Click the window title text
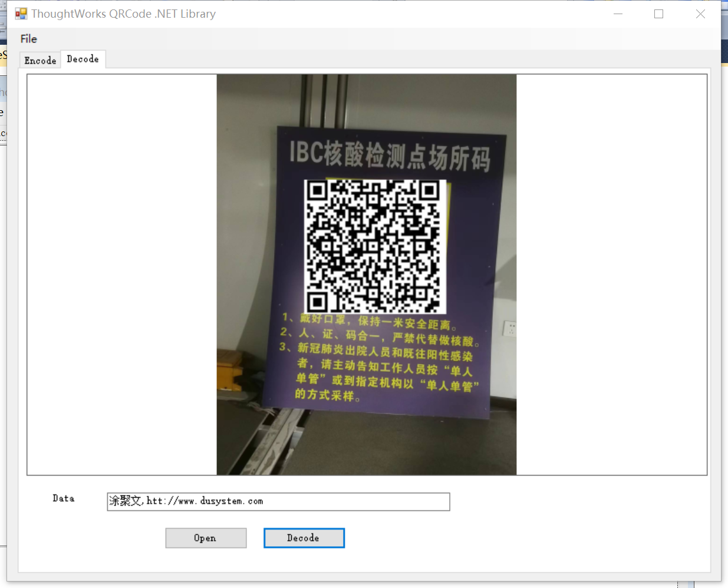The width and height of the screenshot is (728, 588). [124, 14]
